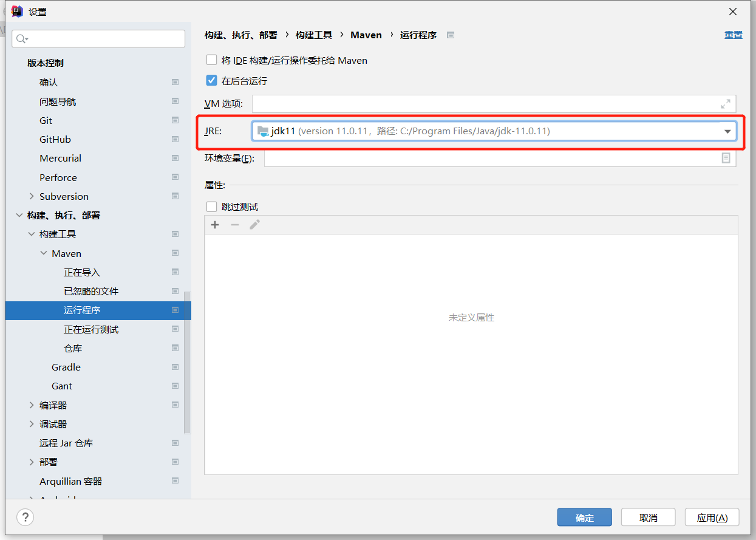756x540 pixels.
Task: Click the 取消 button
Action: tap(649, 518)
